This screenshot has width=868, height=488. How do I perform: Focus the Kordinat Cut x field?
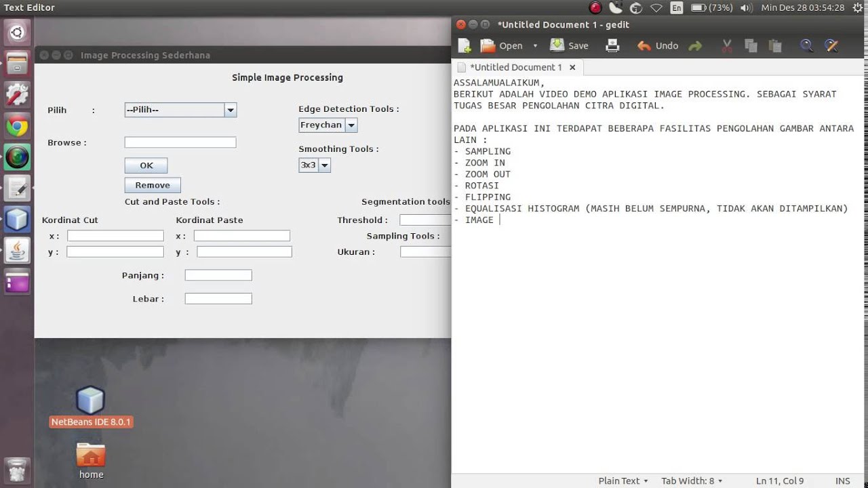point(115,236)
